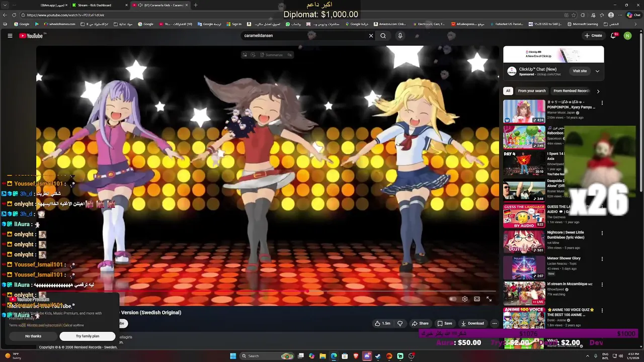Open options for Anime 100 Voice Quiz
The height and width of the screenshot is (362, 644).
(x=602, y=310)
